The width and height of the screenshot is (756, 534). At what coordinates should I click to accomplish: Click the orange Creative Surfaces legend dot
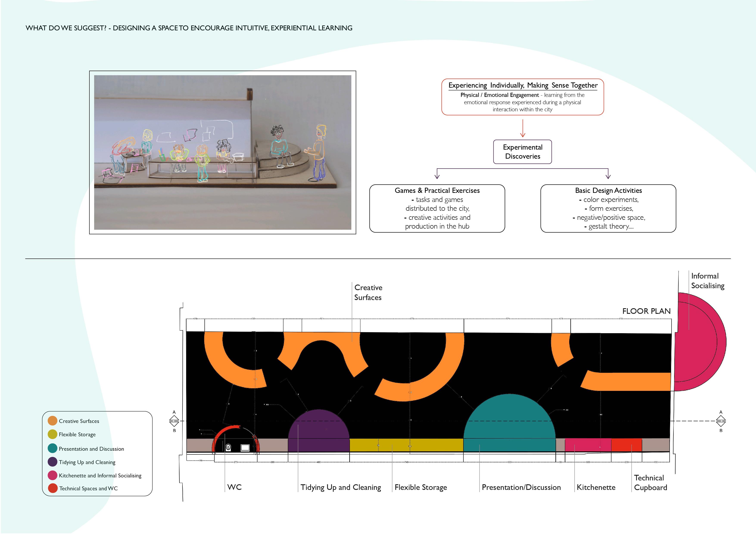click(x=52, y=421)
